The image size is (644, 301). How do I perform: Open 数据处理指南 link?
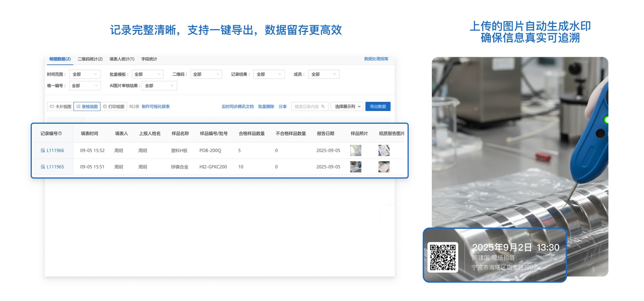point(376,59)
